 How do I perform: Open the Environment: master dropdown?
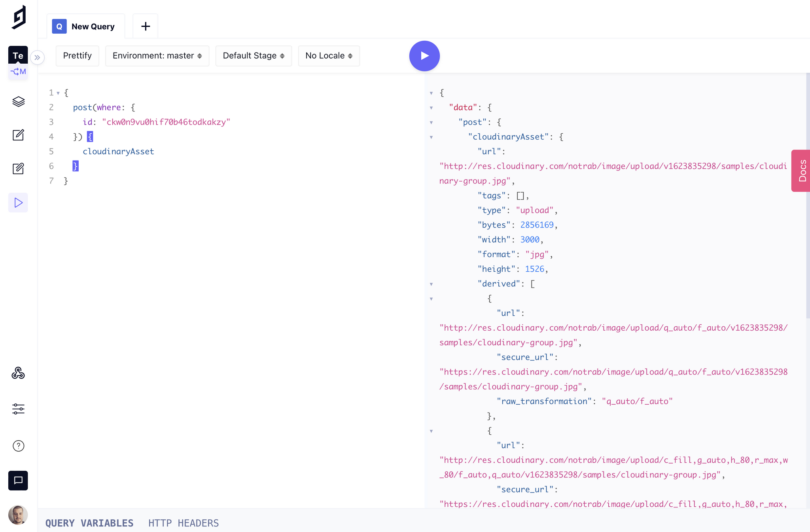click(157, 56)
